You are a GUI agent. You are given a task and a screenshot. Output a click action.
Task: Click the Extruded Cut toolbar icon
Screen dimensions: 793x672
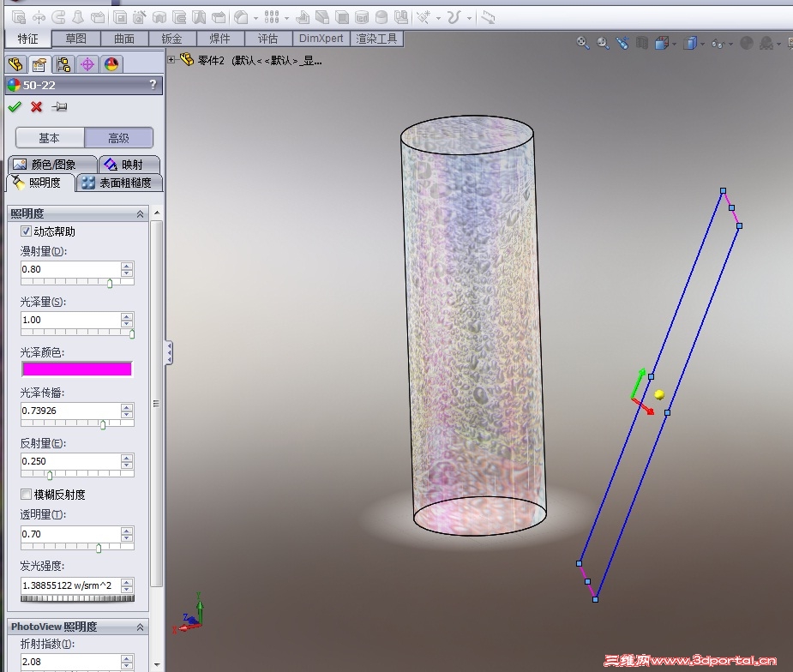120,18
